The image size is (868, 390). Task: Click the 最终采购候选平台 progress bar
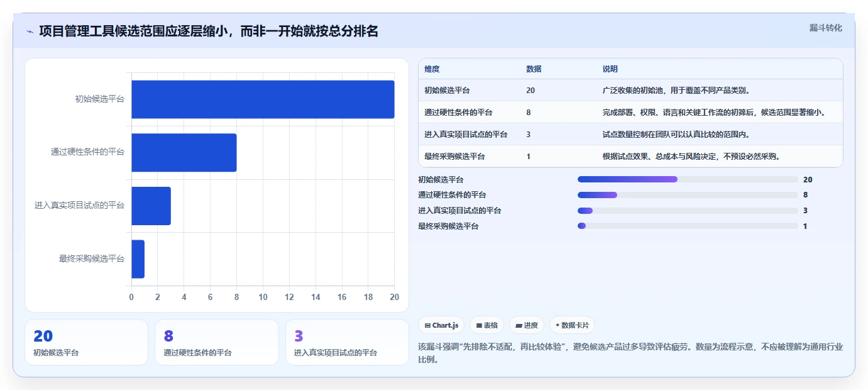click(x=688, y=226)
